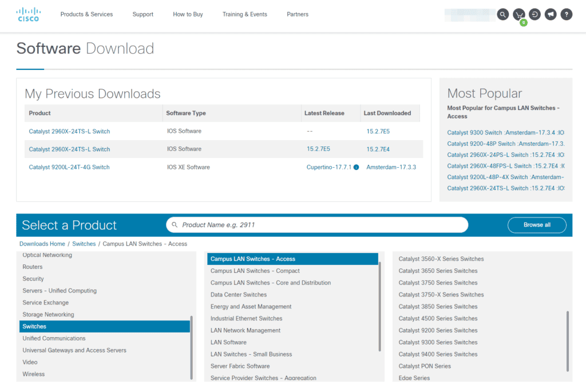Open Catalyst 9200L-24T-4G Switch link
The image size is (586, 392).
point(69,167)
